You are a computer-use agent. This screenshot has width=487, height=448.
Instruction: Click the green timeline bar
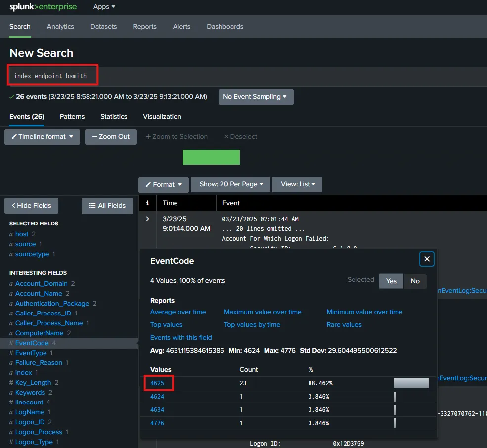[211, 157]
